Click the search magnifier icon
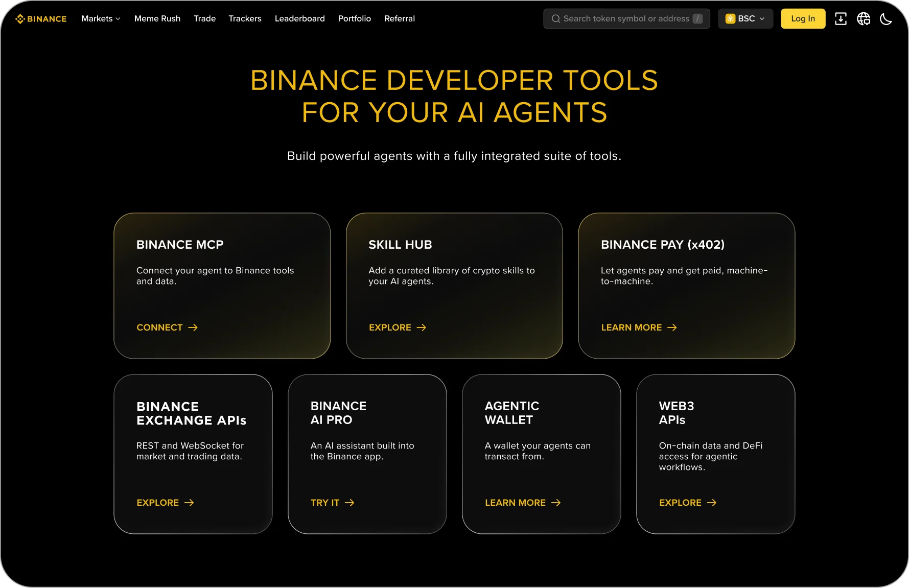Viewport: 909px width, 588px height. click(x=556, y=19)
